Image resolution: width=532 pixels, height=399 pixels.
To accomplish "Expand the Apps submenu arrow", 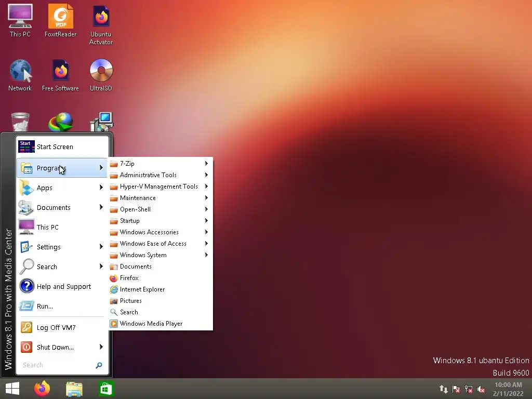I will (101, 187).
